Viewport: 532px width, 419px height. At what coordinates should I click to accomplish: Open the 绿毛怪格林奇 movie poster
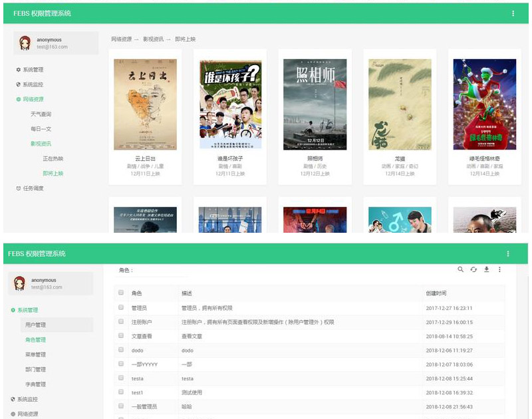(x=485, y=104)
